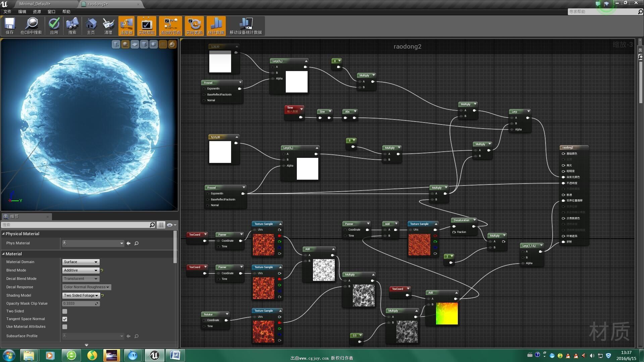Image resolution: width=644 pixels, height=362 pixels.
Task: Open the Material Domain dropdown
Action: point(81,262)
